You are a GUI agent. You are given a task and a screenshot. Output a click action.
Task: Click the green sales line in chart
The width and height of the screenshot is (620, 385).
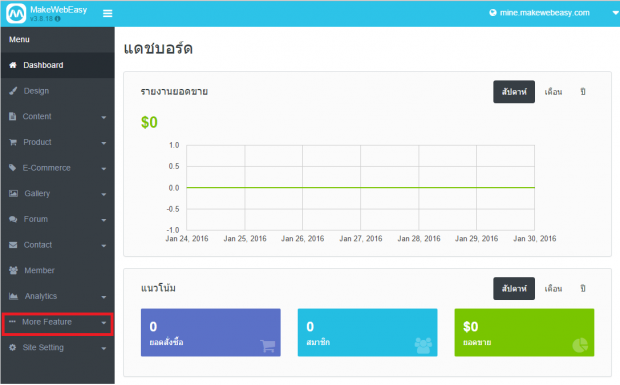(x=361, y=187)
